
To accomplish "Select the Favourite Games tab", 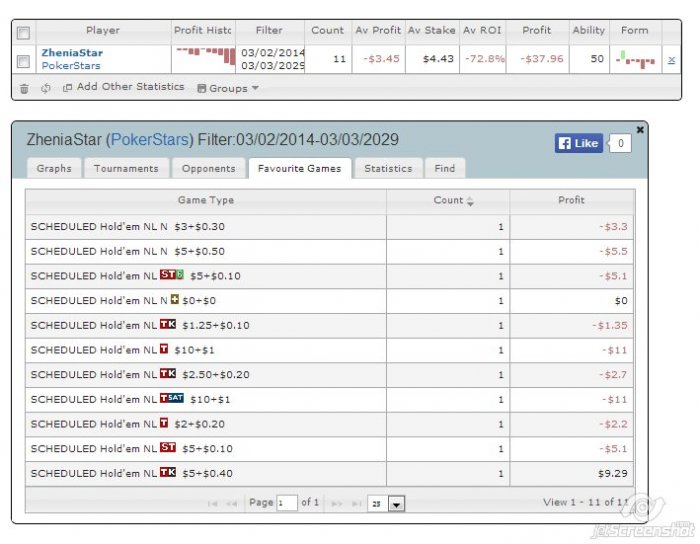I will pos(300,168).
